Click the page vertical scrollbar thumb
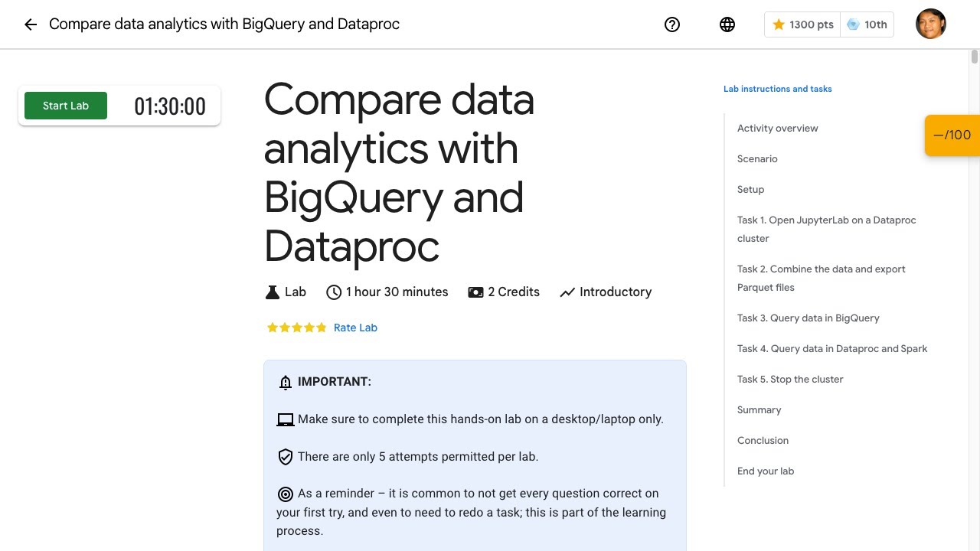This screenshot has height=551, width=980. (x=975, y=57)
